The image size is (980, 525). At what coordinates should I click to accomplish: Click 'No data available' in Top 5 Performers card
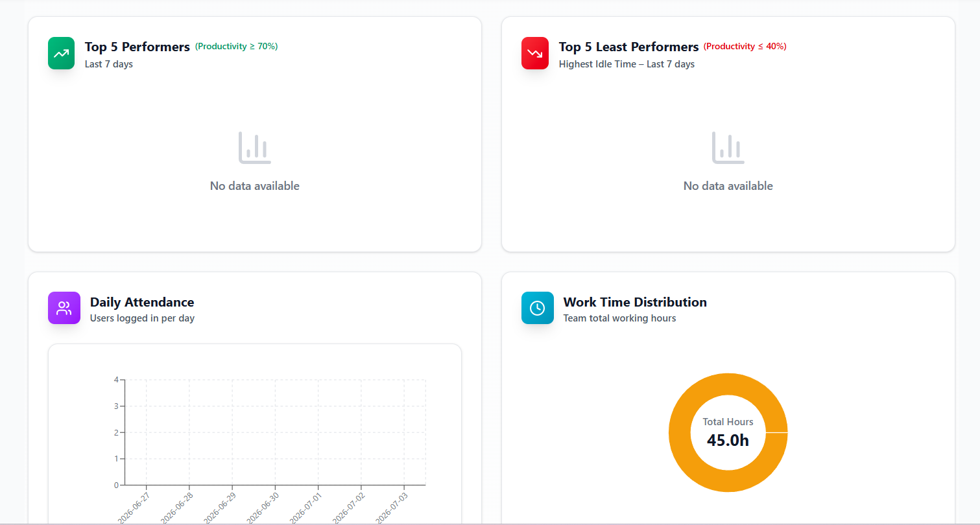pyautogui.click(x=255, y=186)
